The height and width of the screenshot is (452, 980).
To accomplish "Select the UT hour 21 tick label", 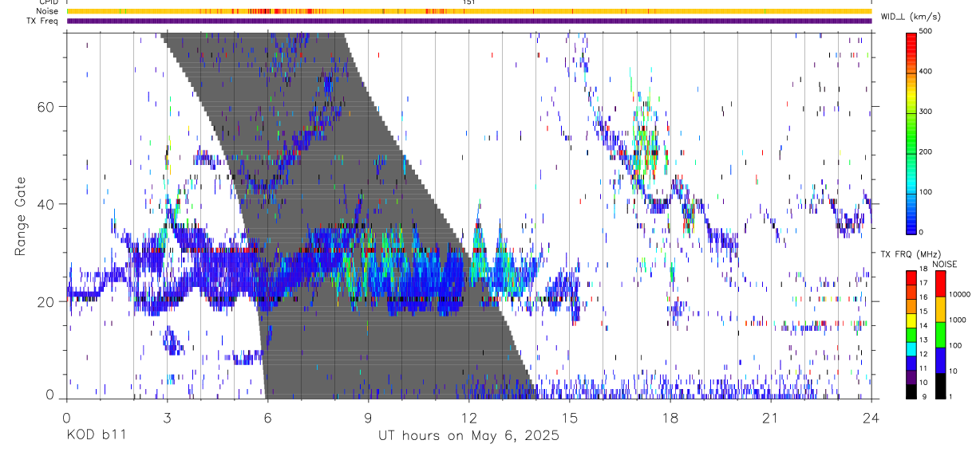I will [770, 418].
